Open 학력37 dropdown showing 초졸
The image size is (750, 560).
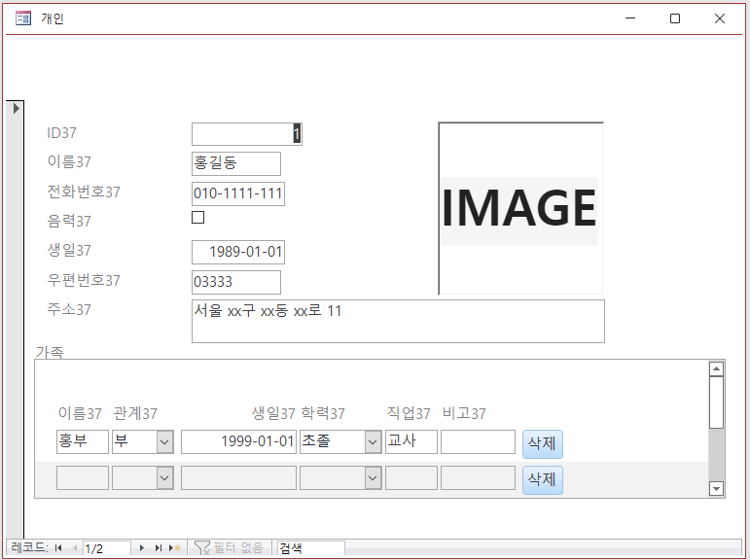pyautogui.click(x=374, y=441)
